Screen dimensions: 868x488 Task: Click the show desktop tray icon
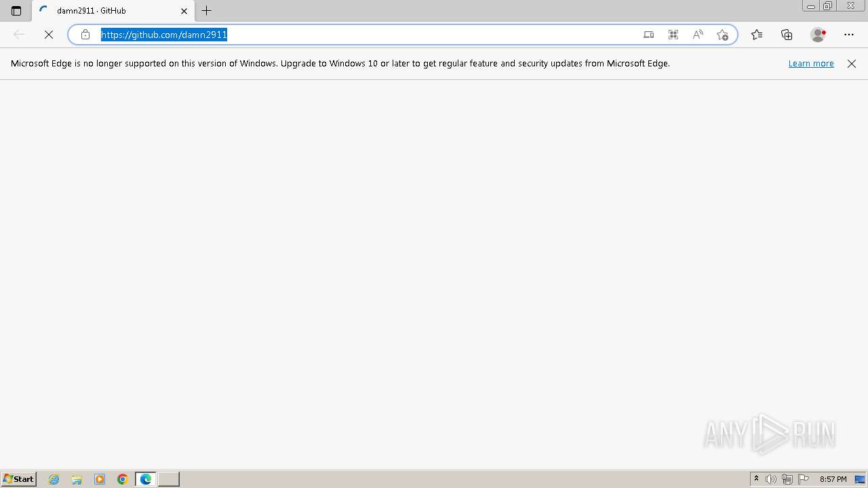(x=860, y=479)
